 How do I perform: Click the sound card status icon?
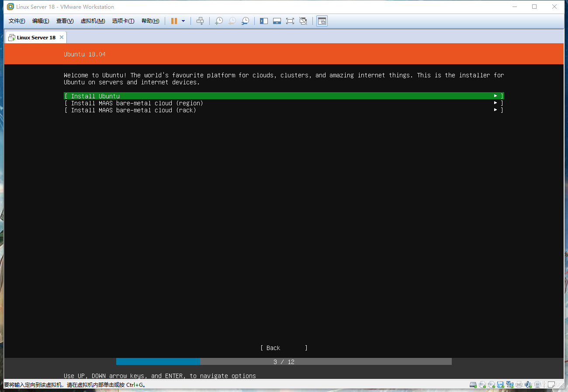click(x=528, y=385)
